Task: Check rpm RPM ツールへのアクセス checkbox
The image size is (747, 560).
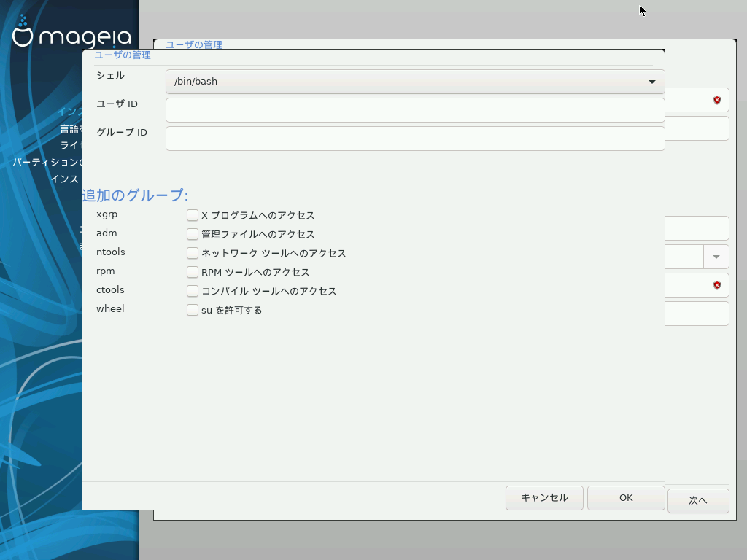Action: point(193,272)
